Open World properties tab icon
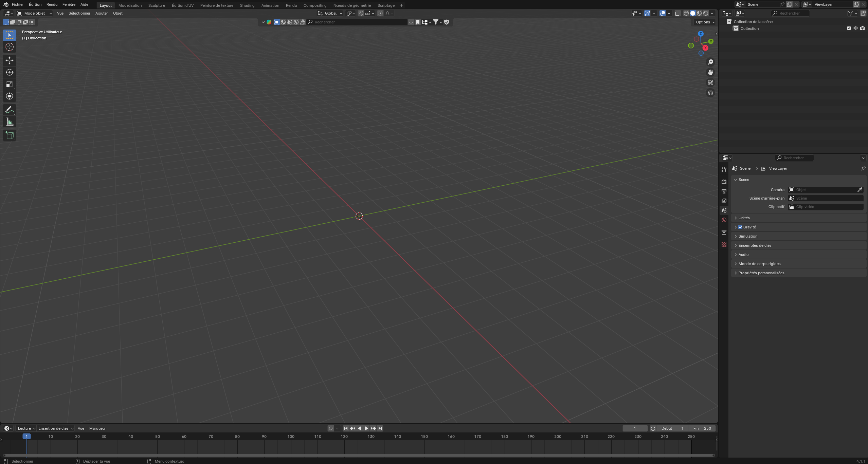This screenshot has height=464, width=868. tap(724, 220)
